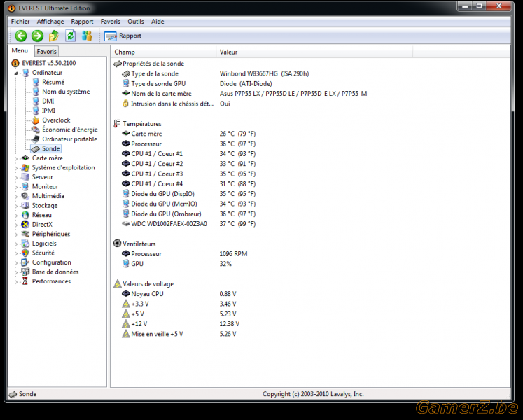Click the Valeur column header
The width and height of the screenshot is (523, 420).
tap(314, 52)
